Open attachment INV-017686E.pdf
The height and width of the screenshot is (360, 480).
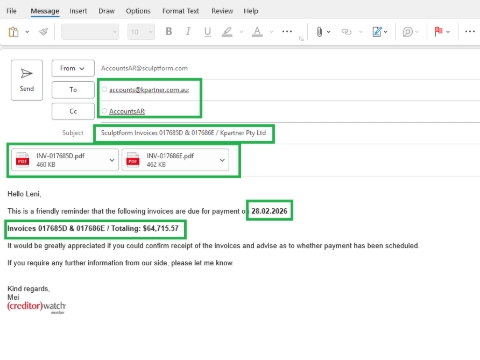pyautogui.click(x=170, y=160)
